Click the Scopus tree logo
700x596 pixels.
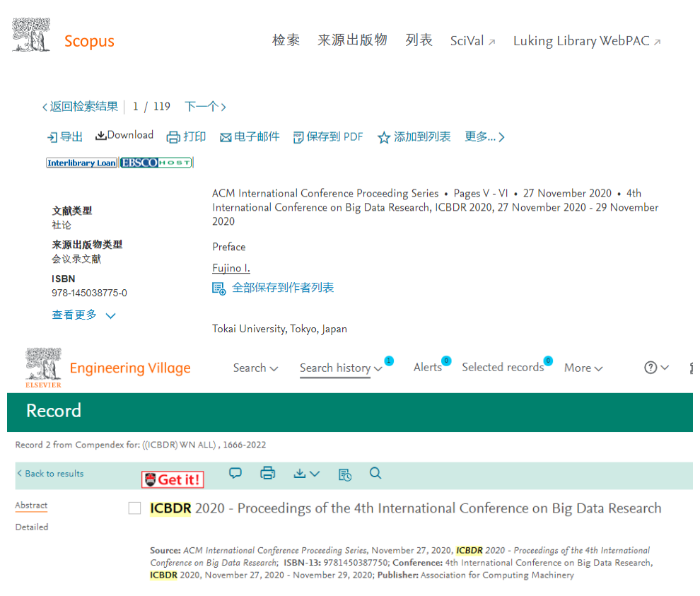[31, 35]
